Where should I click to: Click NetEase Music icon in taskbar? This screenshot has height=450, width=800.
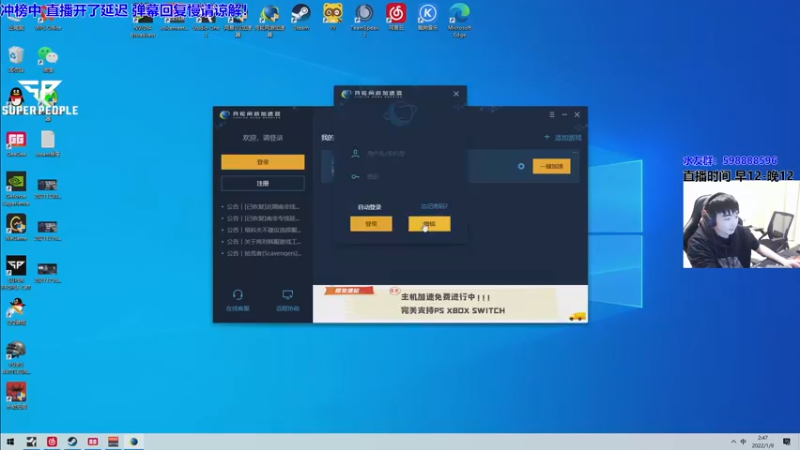[52, 442]
